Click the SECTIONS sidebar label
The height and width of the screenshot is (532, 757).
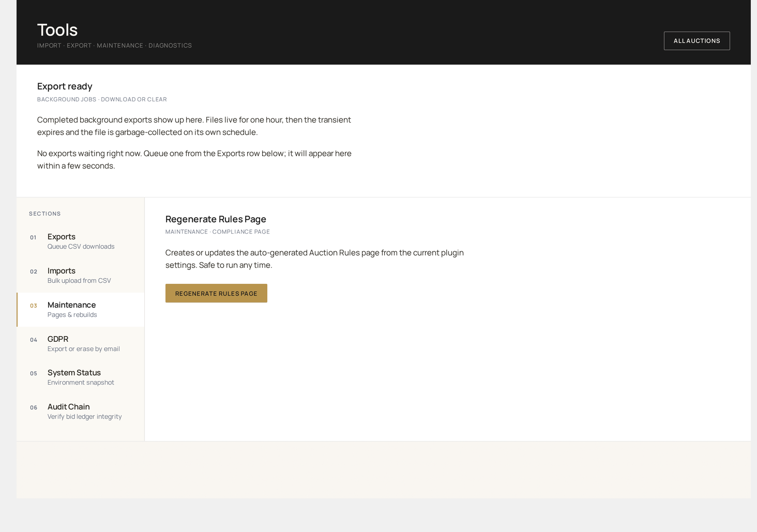[x=45, y=214]
